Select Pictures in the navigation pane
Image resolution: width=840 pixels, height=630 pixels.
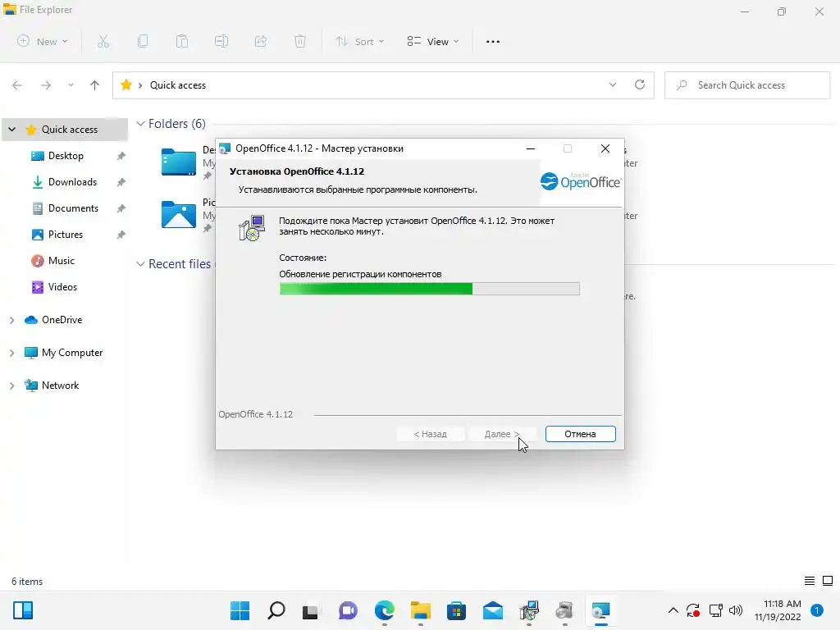click(x=66, y=235)
